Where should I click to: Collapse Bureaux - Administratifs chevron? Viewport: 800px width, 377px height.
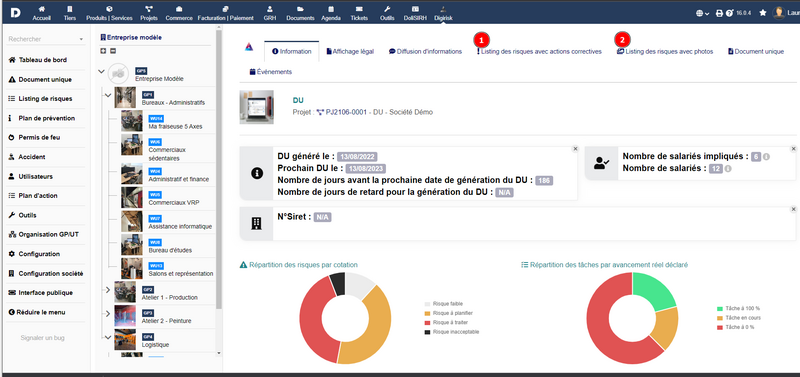pos(108,95)
